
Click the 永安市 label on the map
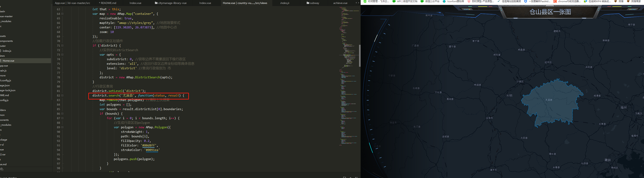pyautogui.click(x=489, y=118)
